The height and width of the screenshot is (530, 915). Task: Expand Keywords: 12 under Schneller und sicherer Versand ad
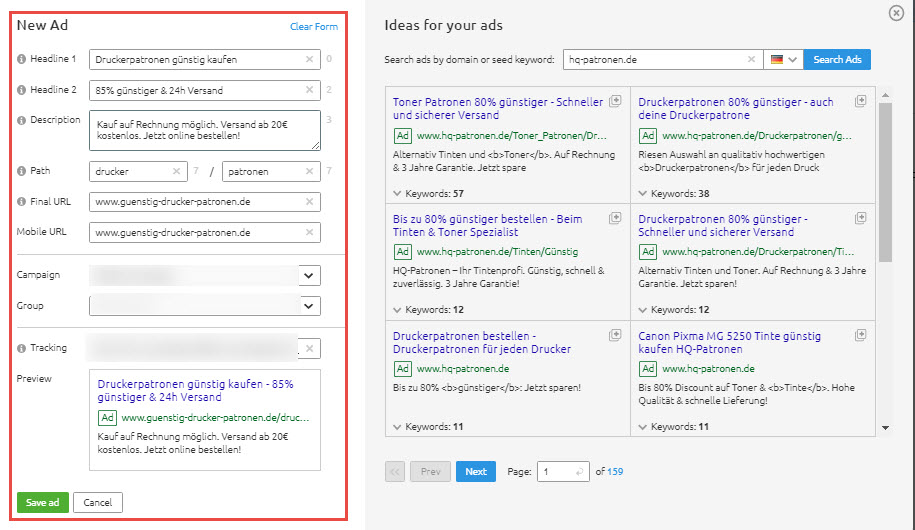click(x=674, y=309)
